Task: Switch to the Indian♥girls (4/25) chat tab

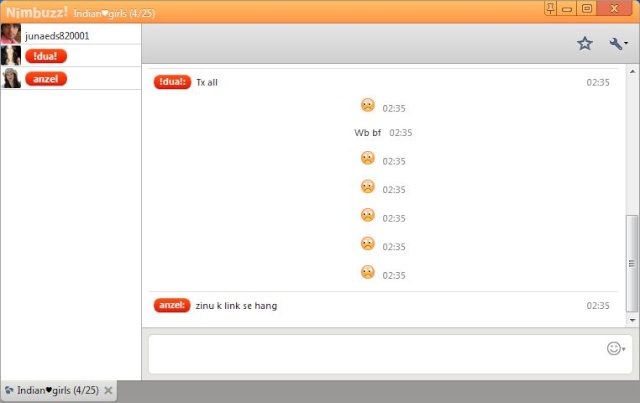Action: (x=58, y=390)
